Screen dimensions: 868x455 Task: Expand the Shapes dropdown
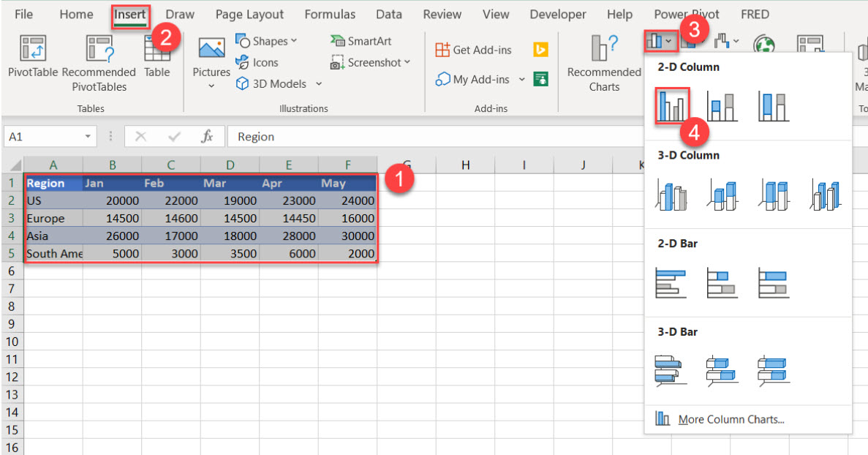pyautogui.click(x=294, y=41)
